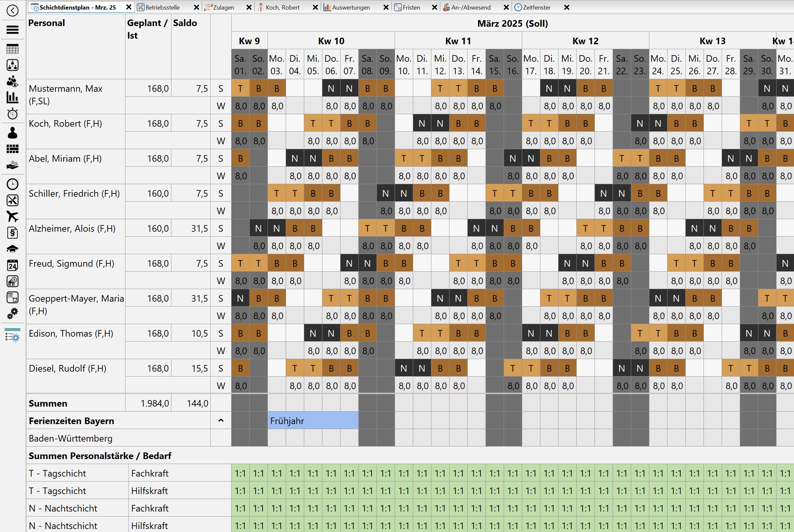Click the graduation cap icon

point(13,249)
